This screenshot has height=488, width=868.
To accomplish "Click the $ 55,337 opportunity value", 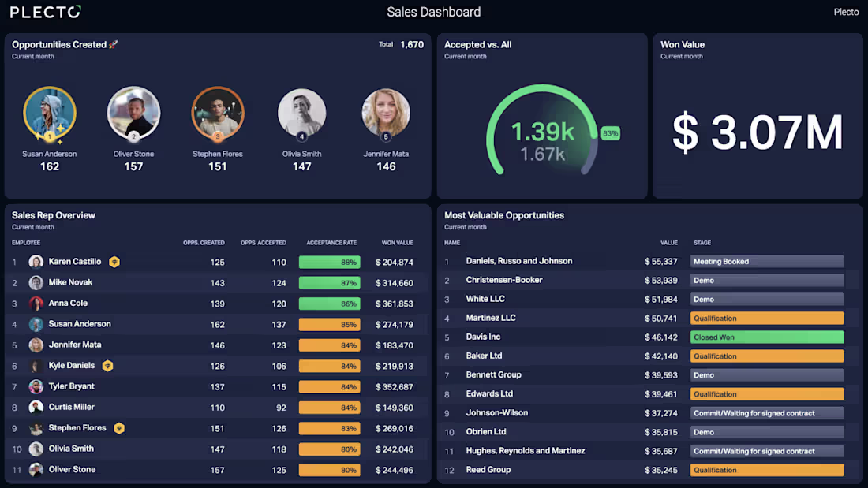I will tap(661, 261).
